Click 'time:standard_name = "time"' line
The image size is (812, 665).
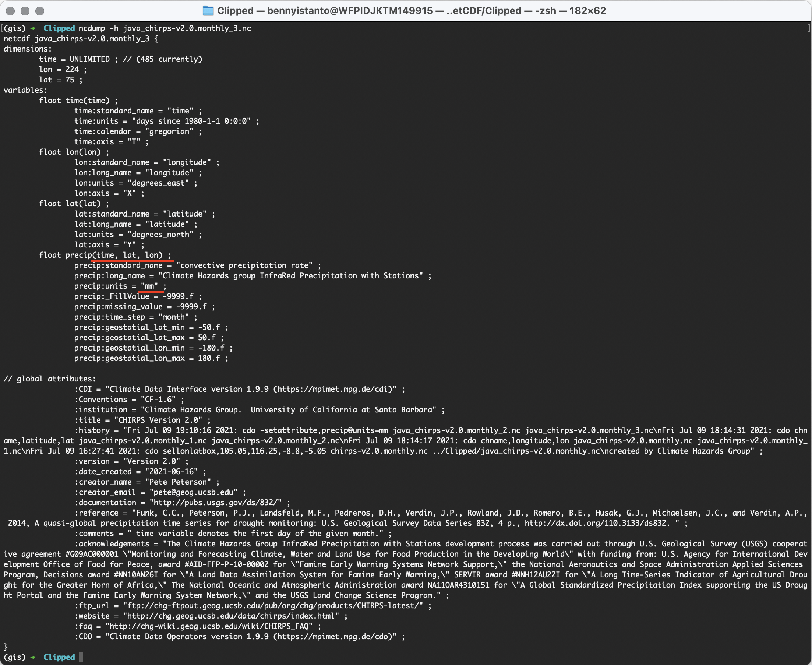pos(138,111)
